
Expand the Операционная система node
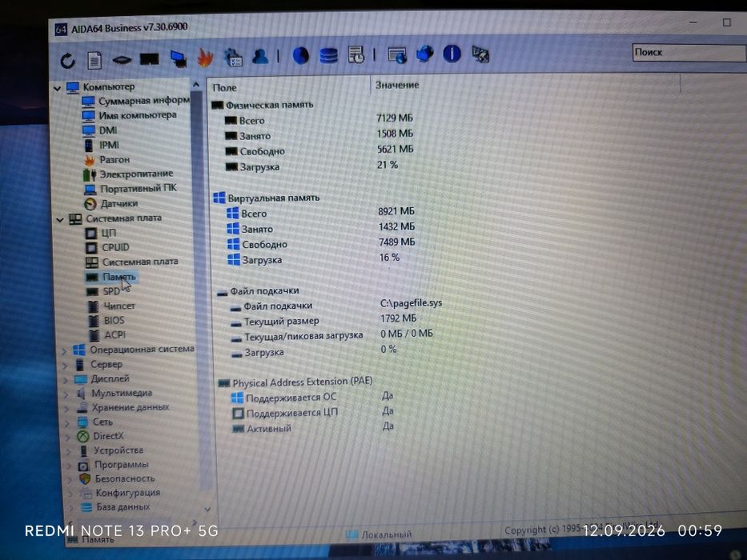(64, 351)
